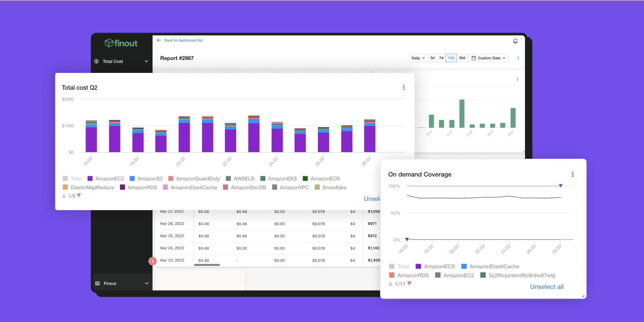
Task: Click the Mar 24, 2022 row date
Action: coord(172,248)
